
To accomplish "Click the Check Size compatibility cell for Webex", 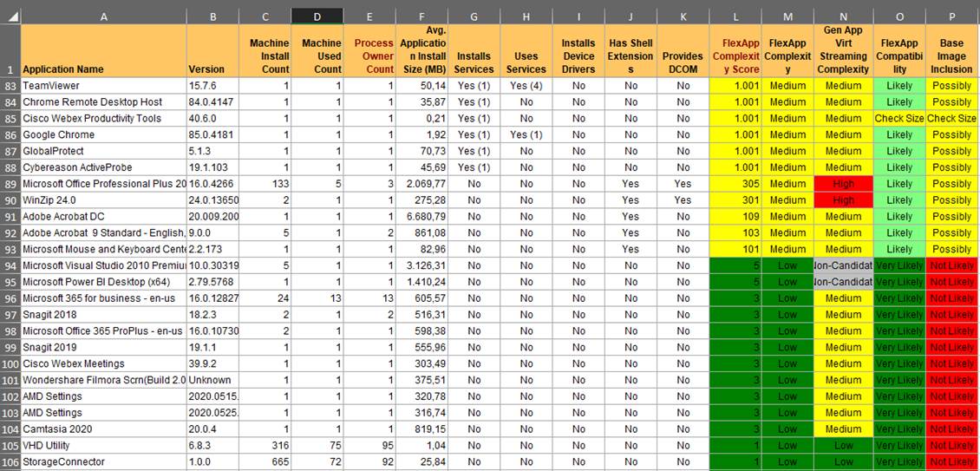I will point(899,119).
